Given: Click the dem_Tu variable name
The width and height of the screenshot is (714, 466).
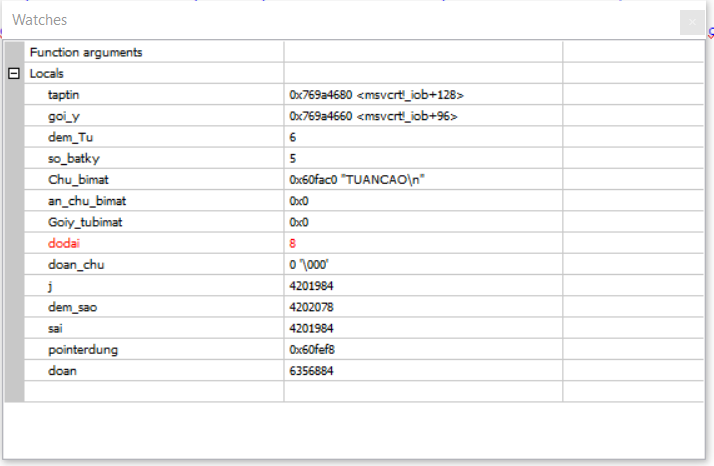Looking at the screenshot, I should [x=71, y=137].
